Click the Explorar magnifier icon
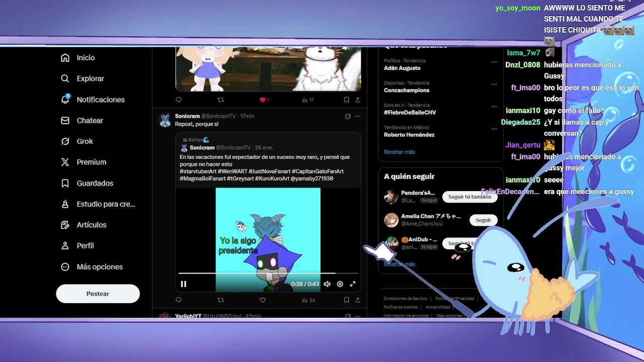Image resolution: width=644 pixels, height=362 pixels. (x=65, y=78)
